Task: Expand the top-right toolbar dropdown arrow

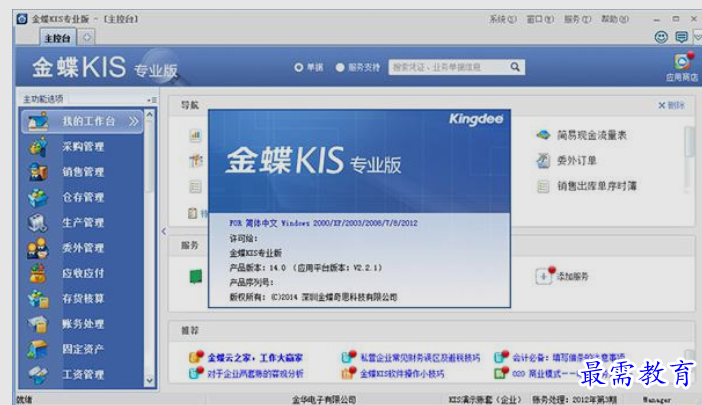Action: pyautogui.click(x=698, y=37)
